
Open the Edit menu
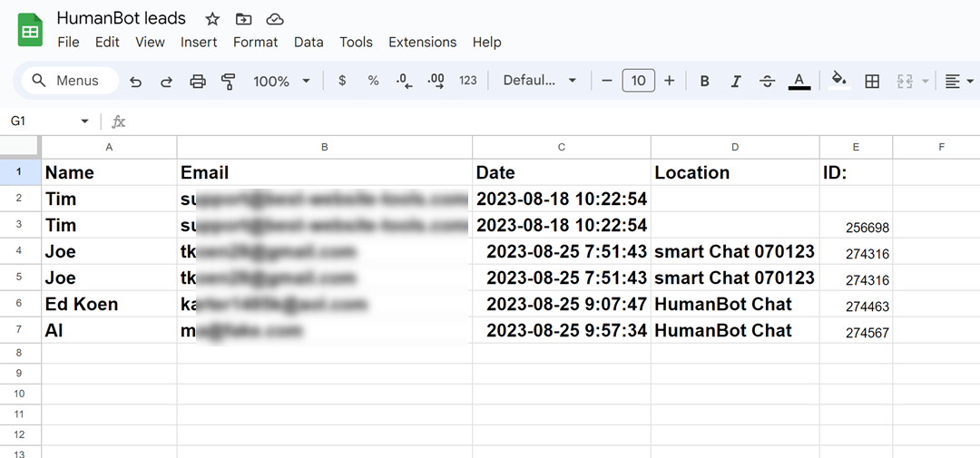(107, 42)
